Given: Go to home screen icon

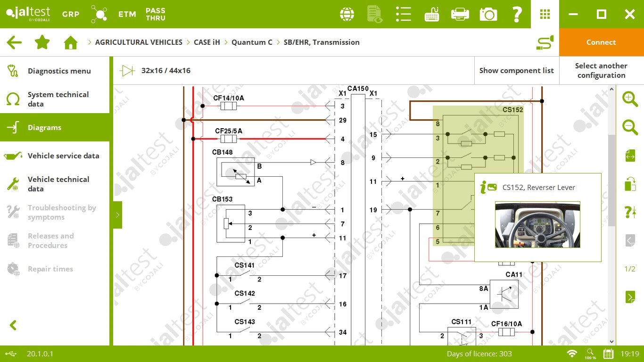Looking at the screenshot, I should click(x=71, y=42).
